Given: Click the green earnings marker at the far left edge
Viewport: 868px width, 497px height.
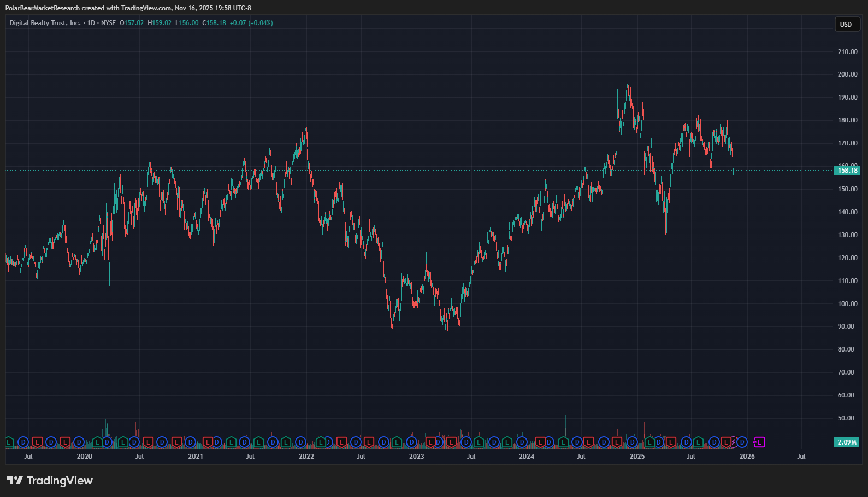Looking at the screenshot, I should pyautogui.click(x=9, y=442).
